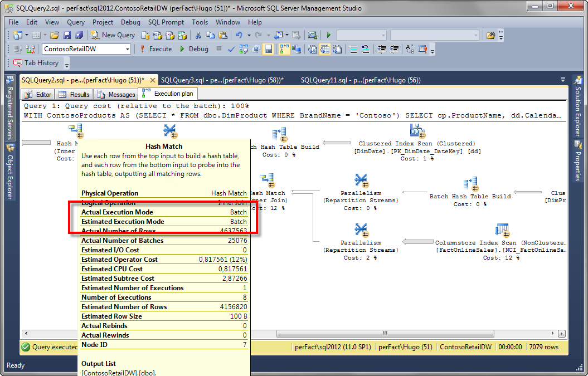Click the Save file icon
This screenshot has width=588, height=376.
tap(67, 35)
